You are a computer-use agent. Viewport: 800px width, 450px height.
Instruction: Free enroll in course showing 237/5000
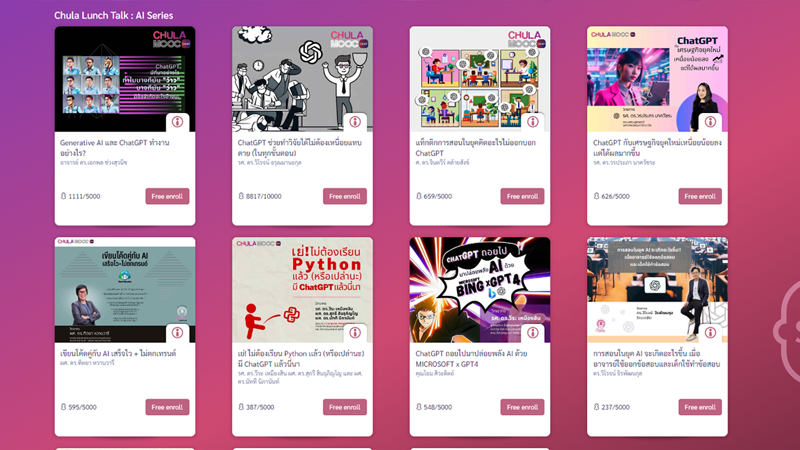click(699, 407)
